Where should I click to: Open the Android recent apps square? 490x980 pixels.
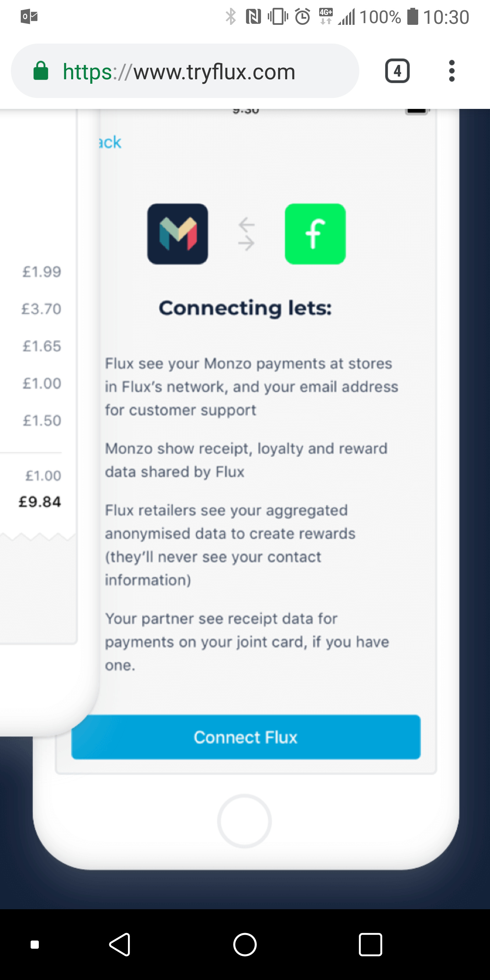pyautogui.click(x=370, y=944)
